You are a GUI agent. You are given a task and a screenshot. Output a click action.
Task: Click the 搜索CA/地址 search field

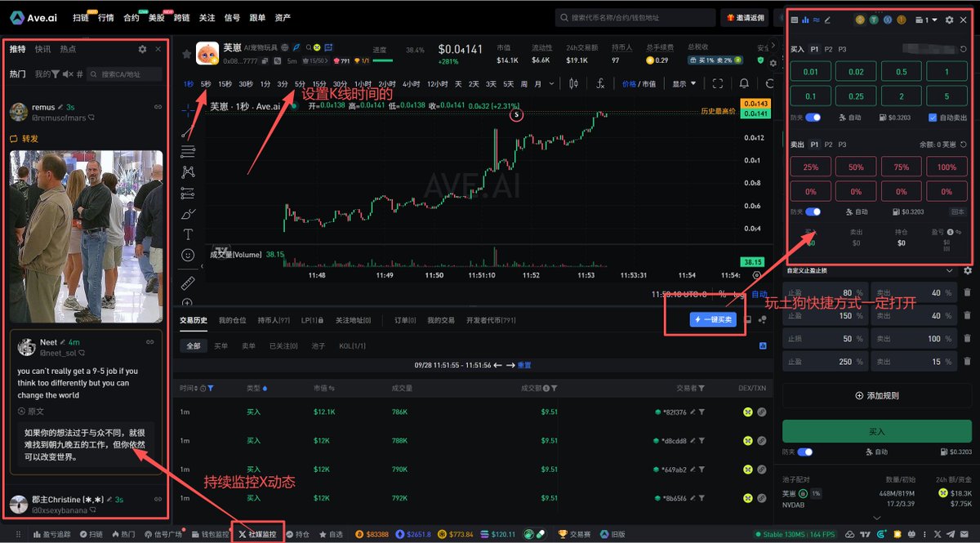pyautogui.click(x=125, y=74)
